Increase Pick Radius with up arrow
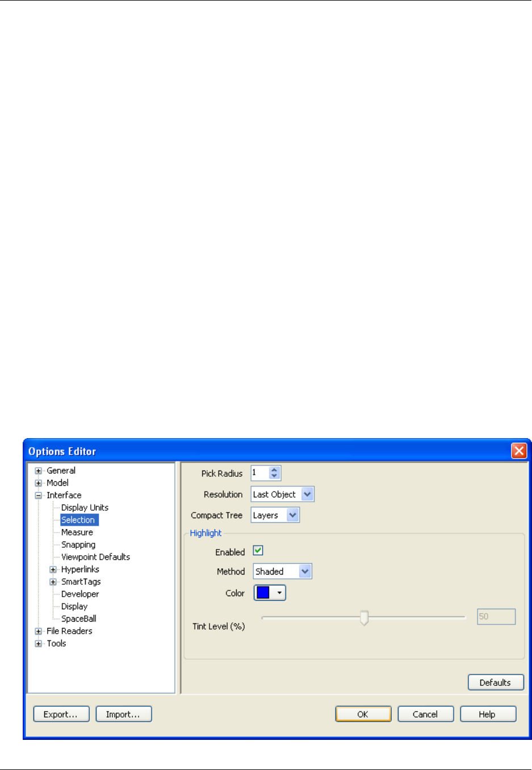This screenshot has width=532, height=770. [x=274, y=470]
